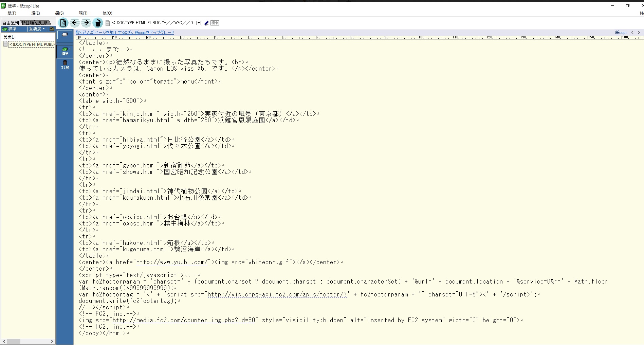Click the gyoen.html 新宿御苑 line
644x345 pixels.
click(x=151, y=165)
